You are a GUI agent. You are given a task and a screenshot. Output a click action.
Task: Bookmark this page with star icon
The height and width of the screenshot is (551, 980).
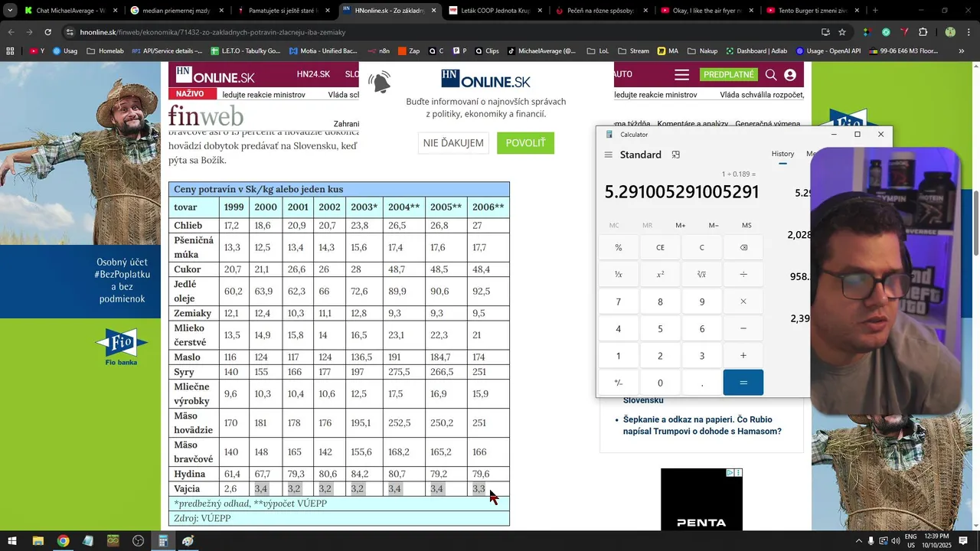tap(842, 32)
